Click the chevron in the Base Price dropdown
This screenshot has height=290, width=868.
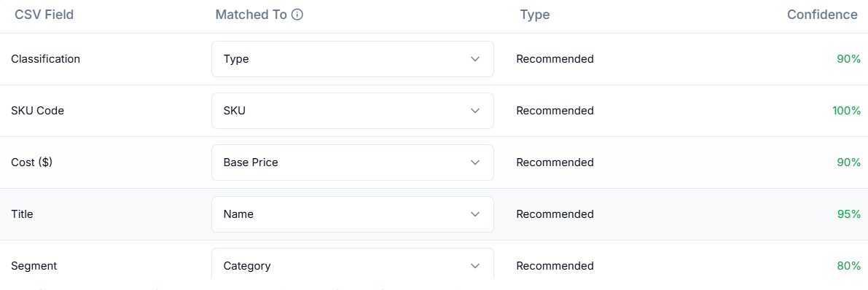click(x=474, y=162)
